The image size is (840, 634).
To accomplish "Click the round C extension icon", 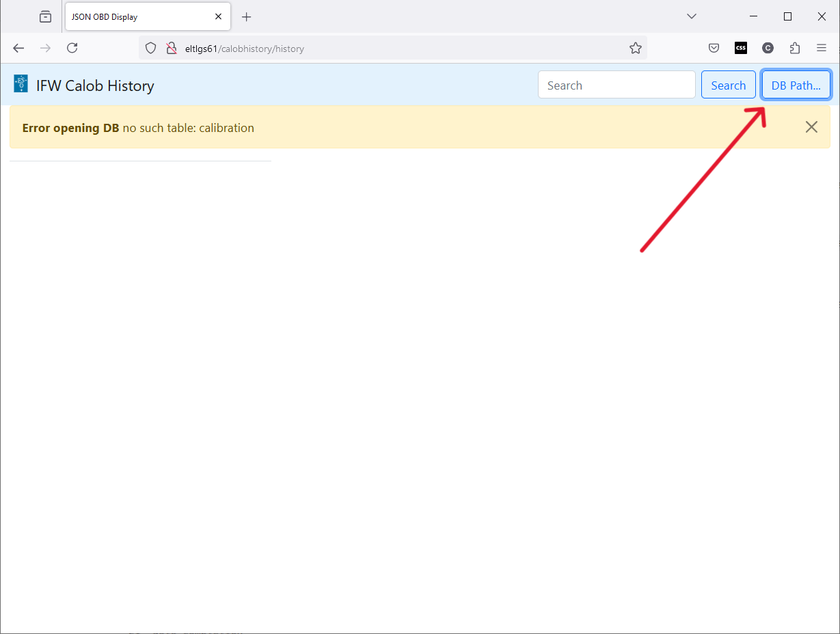I will pos(768,48).
